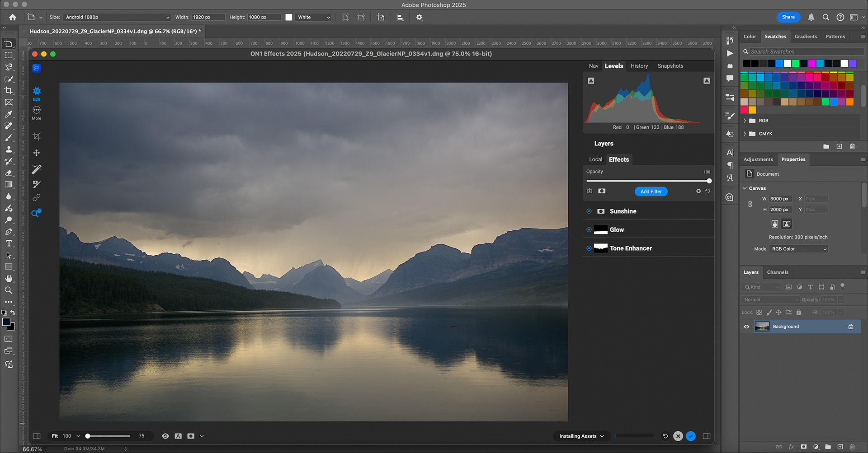This screenshot has height=453, width=868.
Task: Open the Channels tab in Photoshop
Action: click(778, 272)
